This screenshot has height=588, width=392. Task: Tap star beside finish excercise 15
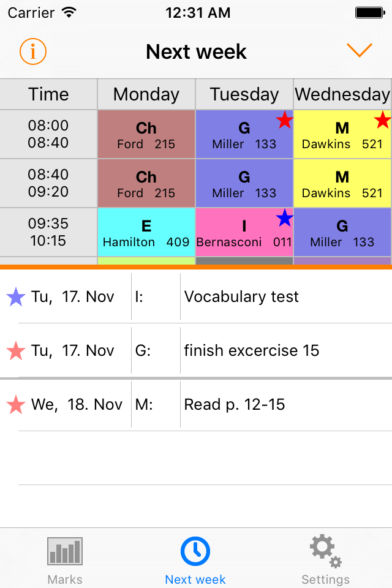point(15,351)
